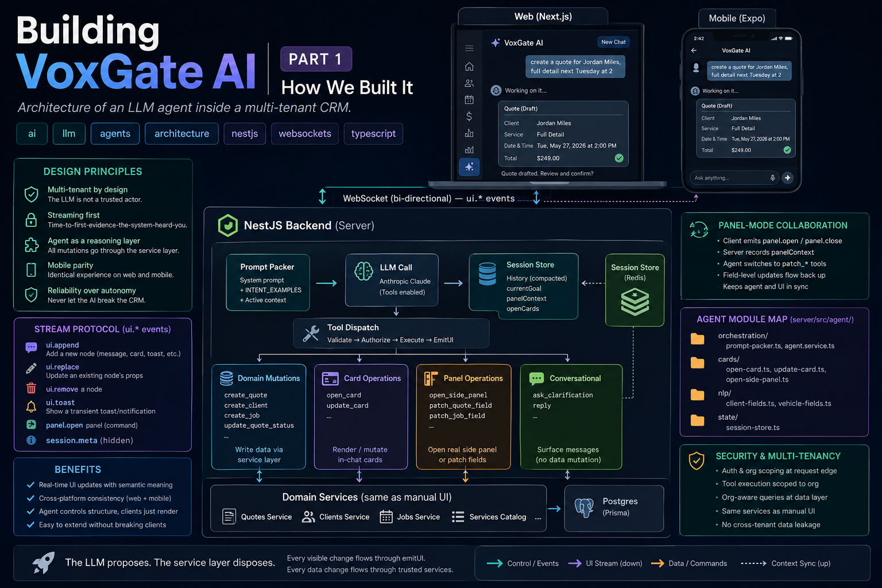
Task: Click the Mobile (Expo) tab label
Action: coord(737,18)
